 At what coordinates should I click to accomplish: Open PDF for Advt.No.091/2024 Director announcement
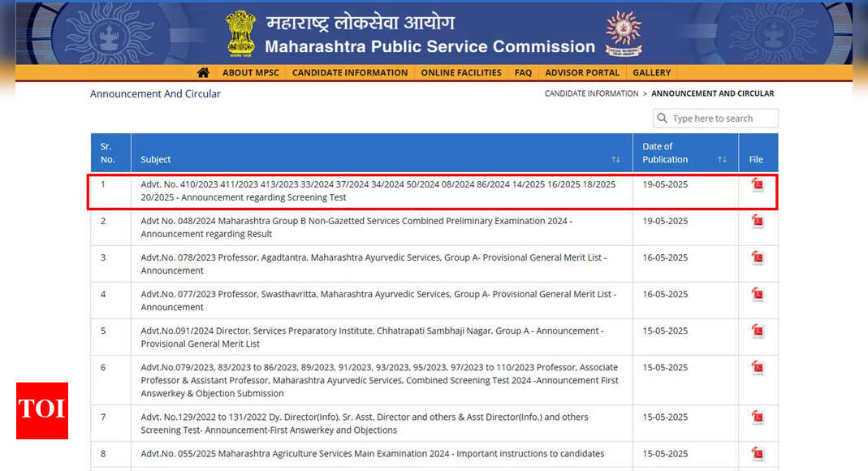(x=757, y=331)
